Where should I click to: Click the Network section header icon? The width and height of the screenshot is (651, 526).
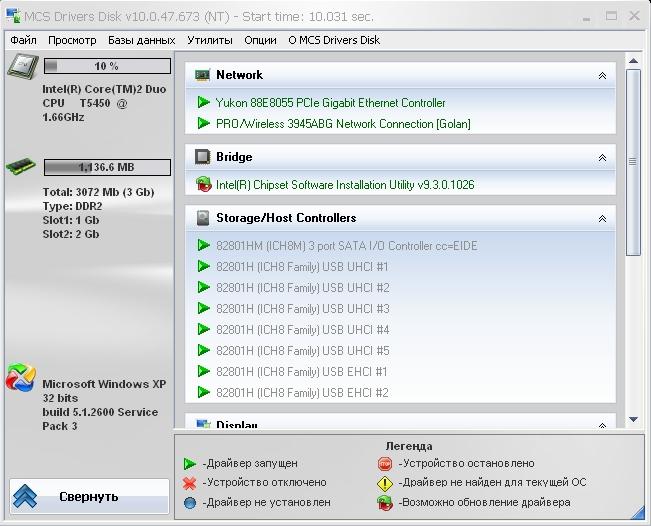pyautogui.click(x=203, y=75)
